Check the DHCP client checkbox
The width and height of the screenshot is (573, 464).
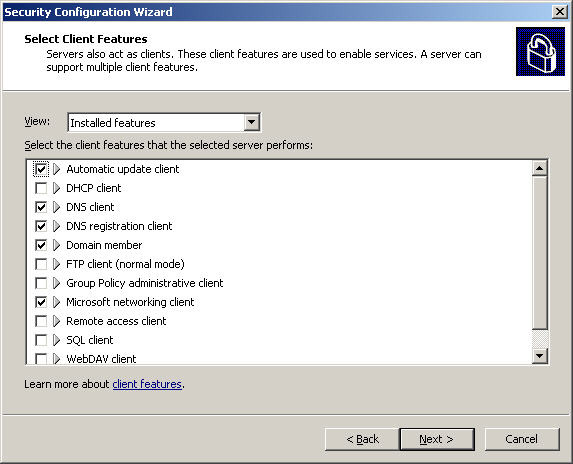click(x=41, y=188)
